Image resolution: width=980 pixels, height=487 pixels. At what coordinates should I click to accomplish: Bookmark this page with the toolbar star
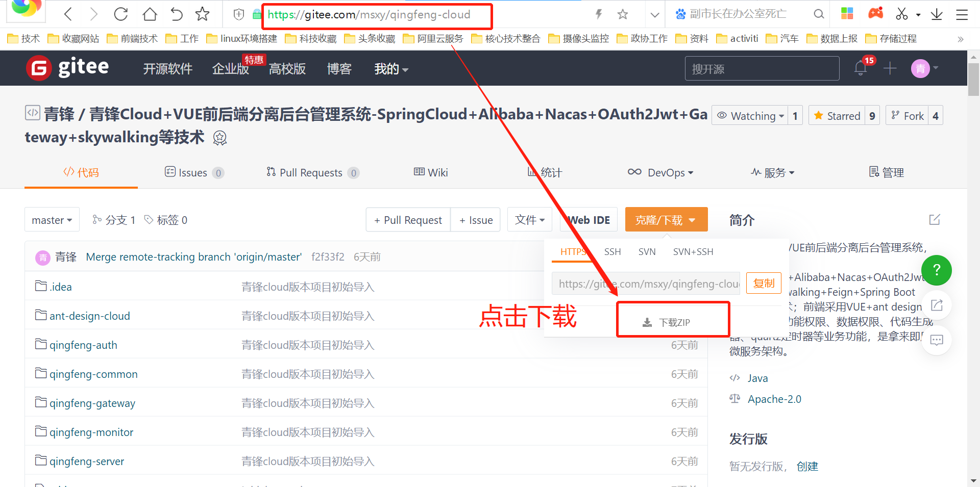pyautogui.click(x=203, y=14)
